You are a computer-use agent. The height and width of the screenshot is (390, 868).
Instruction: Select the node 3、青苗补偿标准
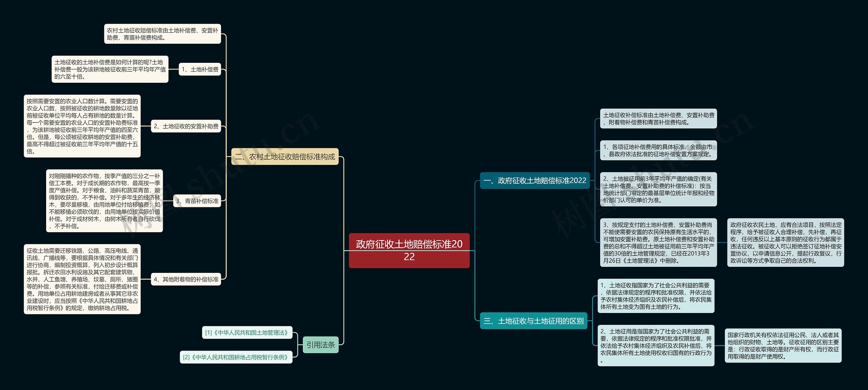(197, 201)
